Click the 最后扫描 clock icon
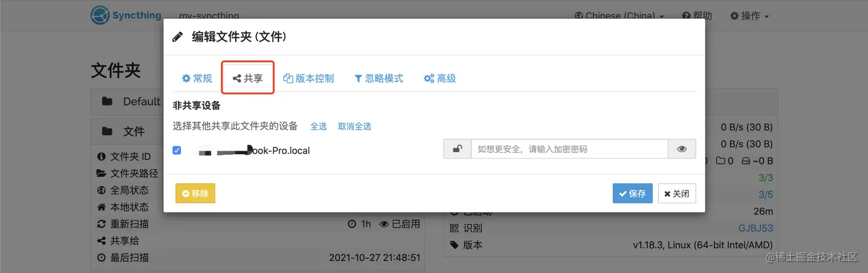Image resolution: width=868 pixels, height=273 pixels. [x=102, y=258]
